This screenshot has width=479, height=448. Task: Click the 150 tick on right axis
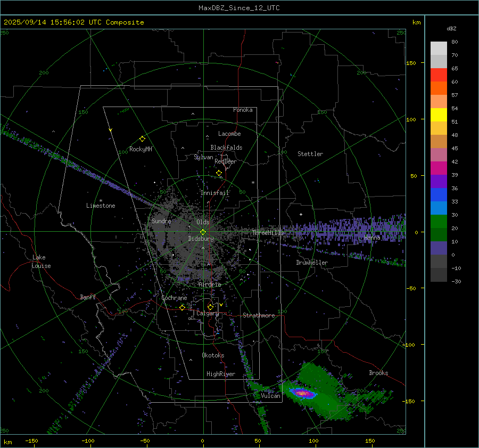[411, 63]
